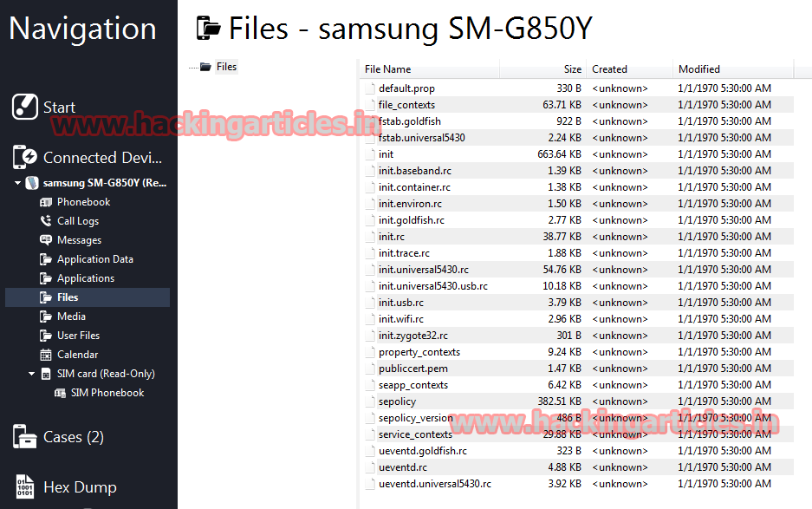Viewport: 812px width, 509px height.
Task: Click the Cases briefcase icon
Action: pyautogui.click(x=25, y=436)
